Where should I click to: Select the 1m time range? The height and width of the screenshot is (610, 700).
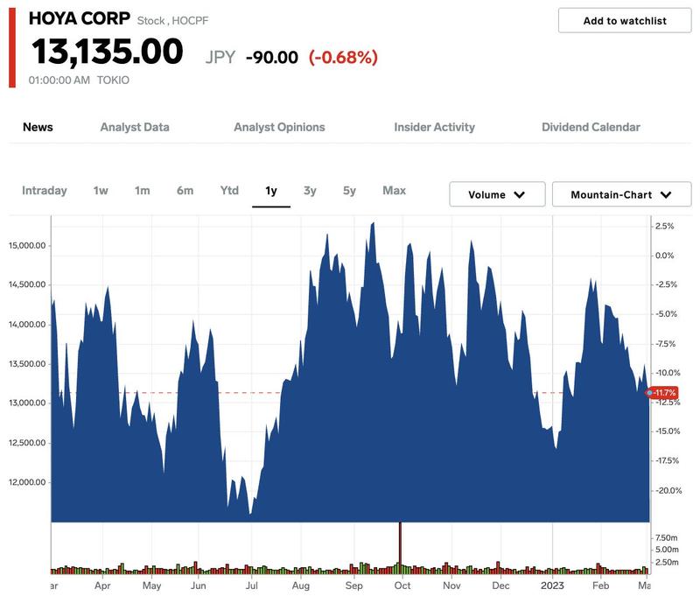(143, 191)
